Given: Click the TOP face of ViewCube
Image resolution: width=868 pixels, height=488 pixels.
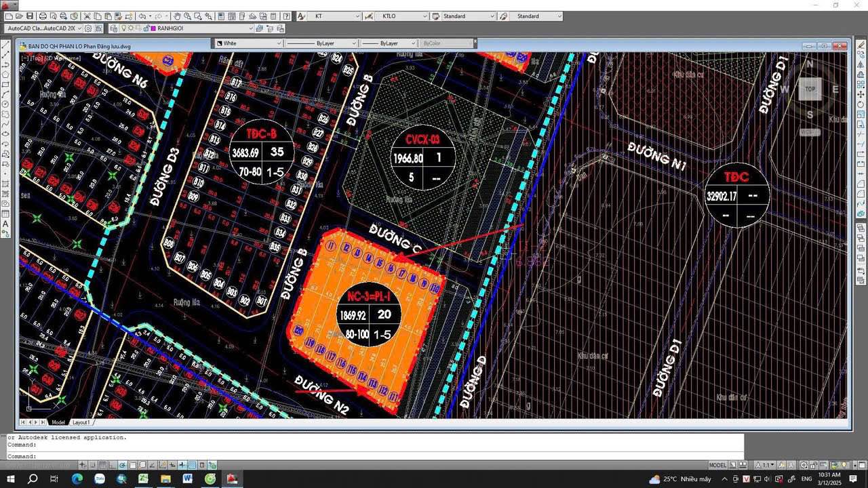Looking at the screenshot, I should coord(810,89).
